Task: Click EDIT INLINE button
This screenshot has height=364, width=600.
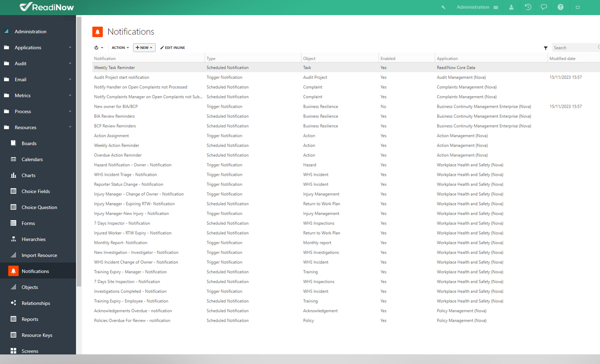Action: (173, 48)
